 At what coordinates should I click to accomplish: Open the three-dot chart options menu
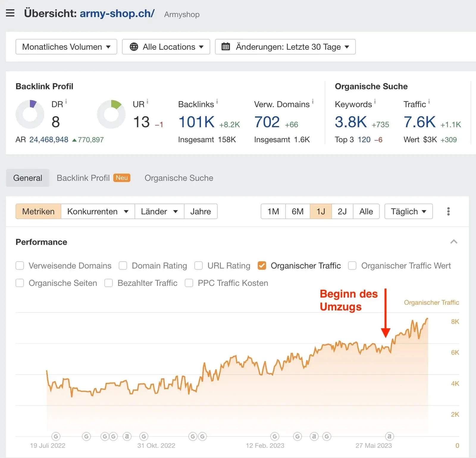pyautogui.click(x=448, y=211)
